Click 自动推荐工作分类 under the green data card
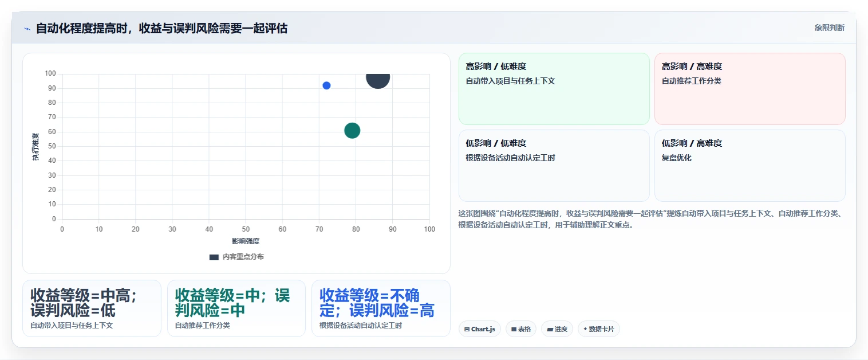 point(202,326)
